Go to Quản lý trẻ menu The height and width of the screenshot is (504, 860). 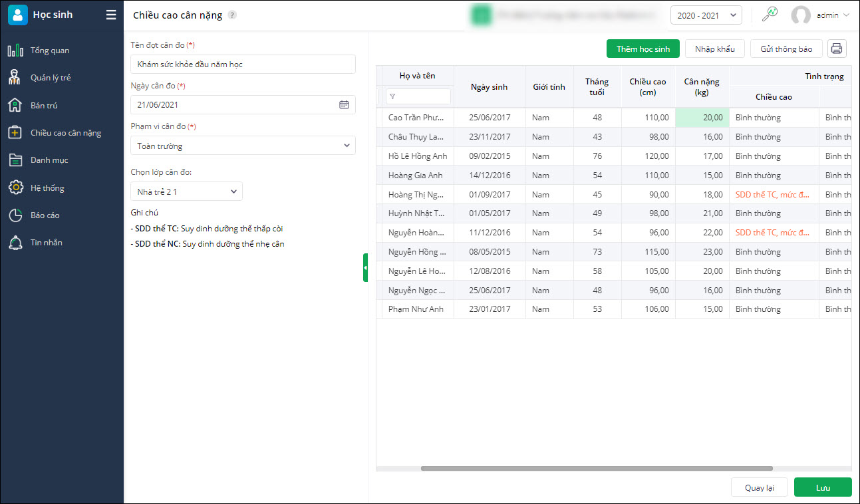(x=51, y=78)
